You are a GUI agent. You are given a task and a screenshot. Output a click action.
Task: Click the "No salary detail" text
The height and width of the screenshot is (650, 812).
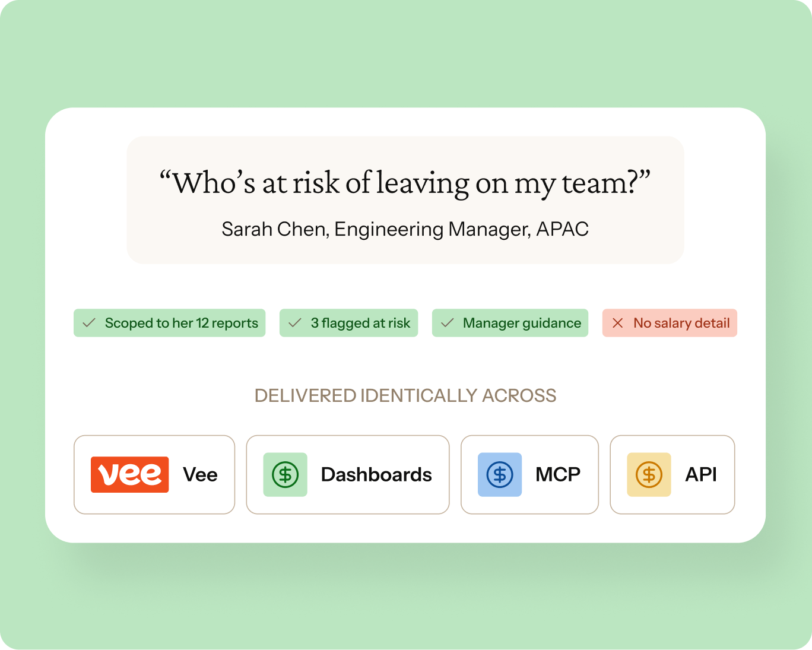tap(681, 323)
